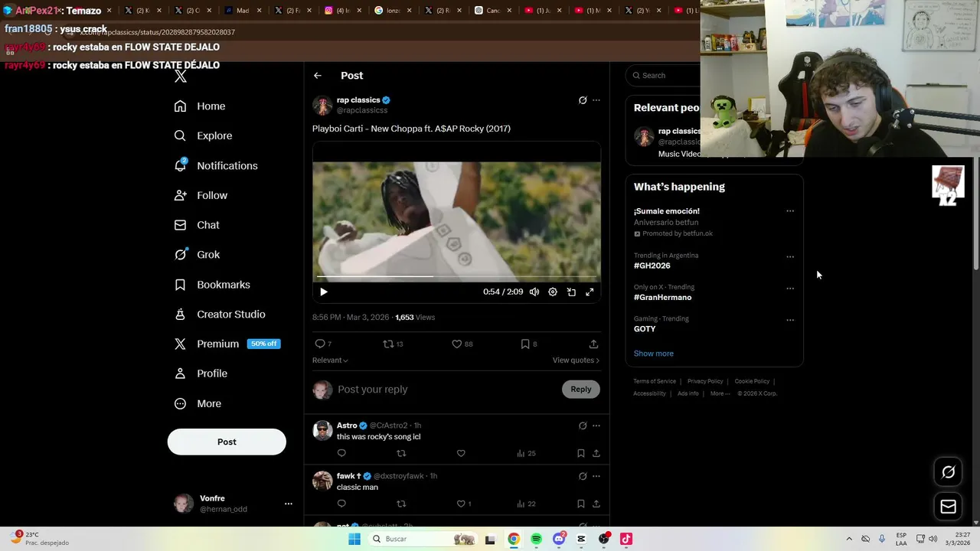Bookmark the post showing 8 bookmarks
Image resolution: width=980 pixels, height=551 pixels.
529,344
